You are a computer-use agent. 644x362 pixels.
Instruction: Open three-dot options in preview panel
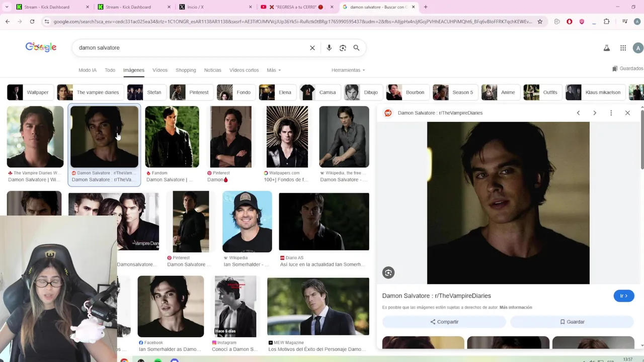click(x=611, y=113)
